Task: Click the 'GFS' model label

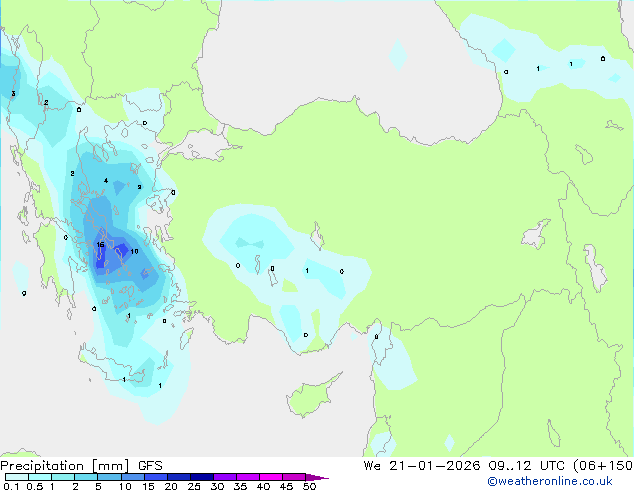Action: (150, 466)
